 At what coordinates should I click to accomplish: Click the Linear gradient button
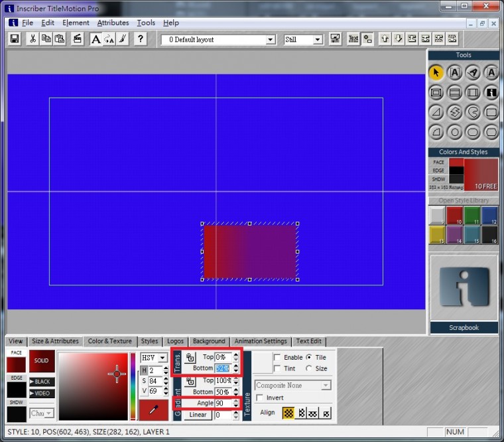(198, 415)
